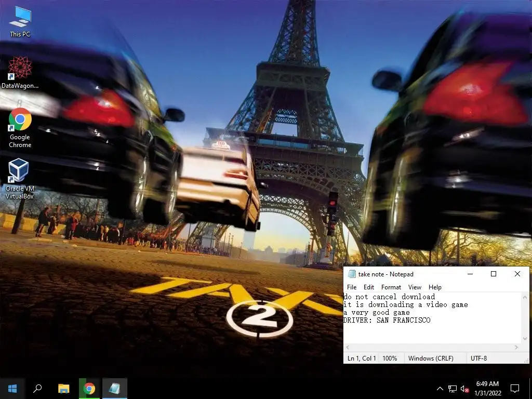Click Notepad horizontal scrollbar right arrow
532x399 pixels.
pyautogui.click(x=517, y=347)
